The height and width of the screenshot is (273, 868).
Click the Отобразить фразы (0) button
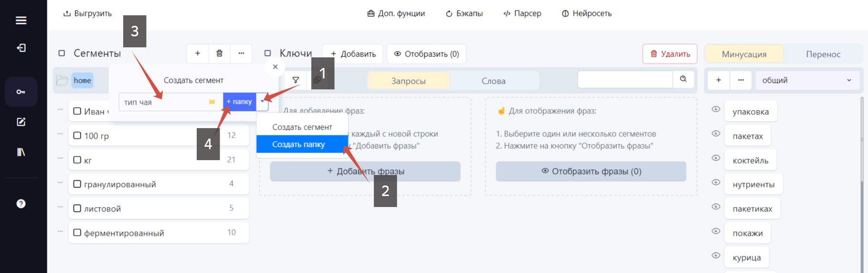pyautogui.click(x=591, y=171)
